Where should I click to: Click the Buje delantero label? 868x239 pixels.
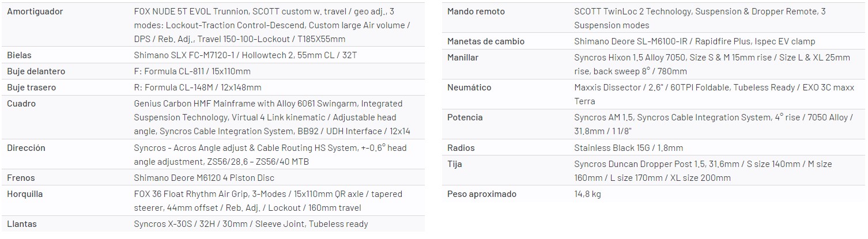click(x=36, y=71)
